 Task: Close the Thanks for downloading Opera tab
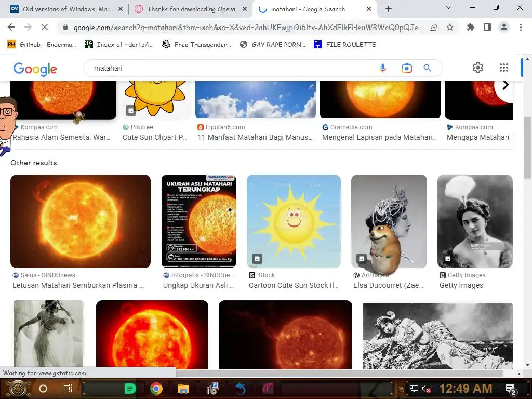coord(245,9)
